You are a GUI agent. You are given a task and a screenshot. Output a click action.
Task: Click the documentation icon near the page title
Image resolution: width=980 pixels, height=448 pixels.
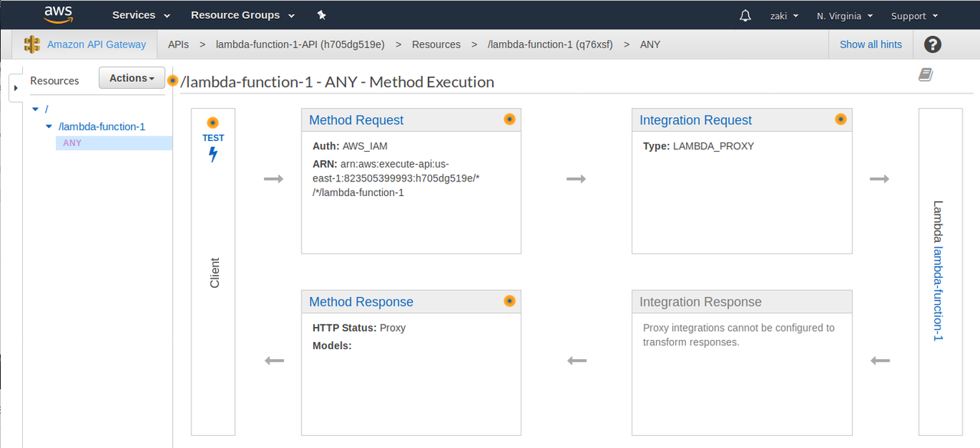coord(925,74)
